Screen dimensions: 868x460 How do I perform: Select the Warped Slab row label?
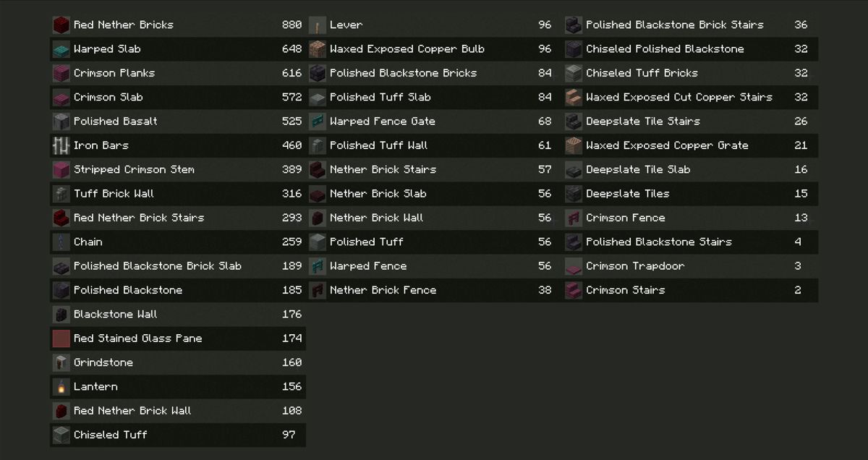(x=107, y=49)
